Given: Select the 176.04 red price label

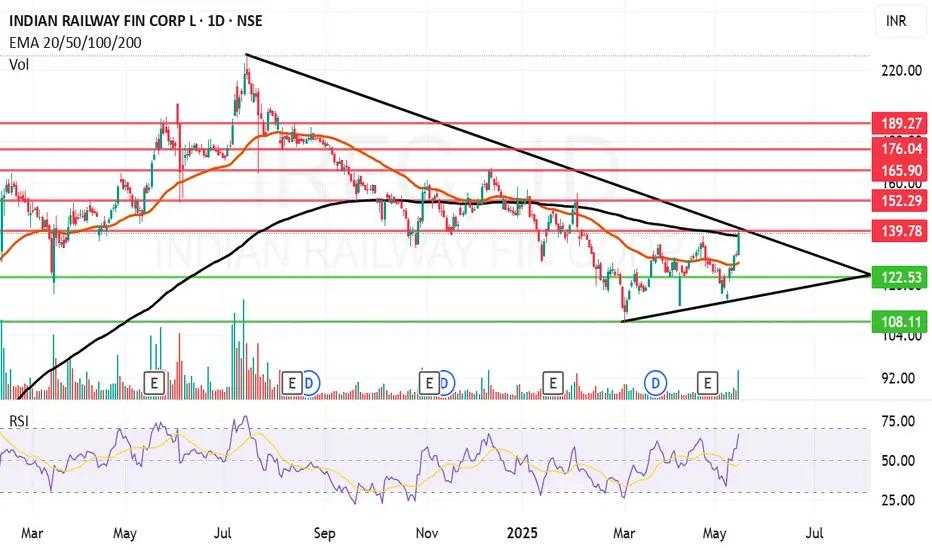Looking at the screenshot, I should (900, 149).
